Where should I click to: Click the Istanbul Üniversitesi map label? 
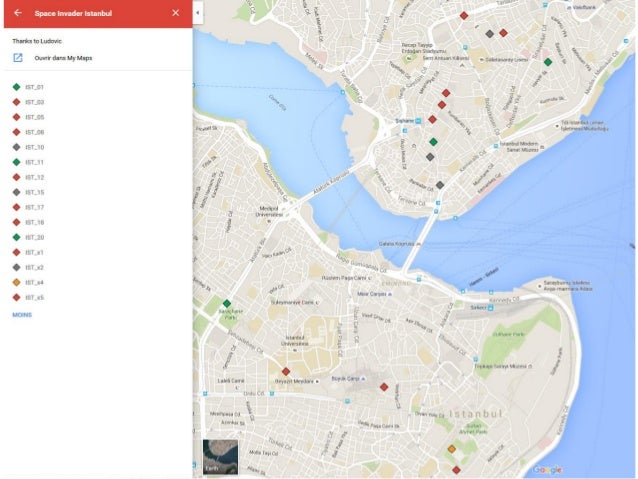point(295,341)
